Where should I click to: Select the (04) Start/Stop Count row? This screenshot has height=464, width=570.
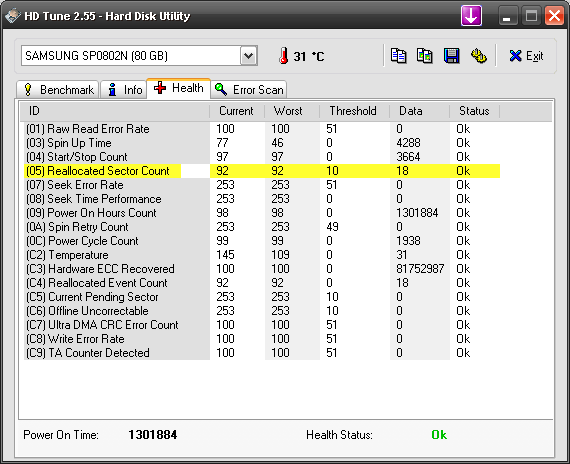[x=262, y=157]
